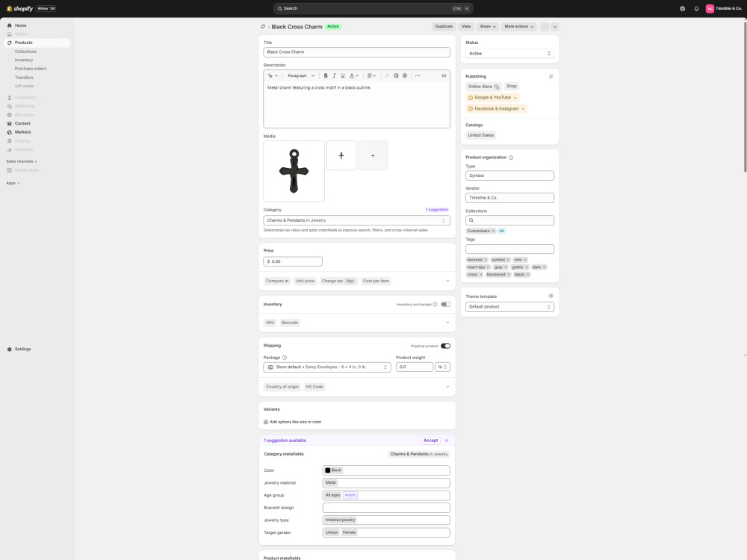Open Publishing manage settings icon
Screen dimensions: 747x560
tap(551, 76)
